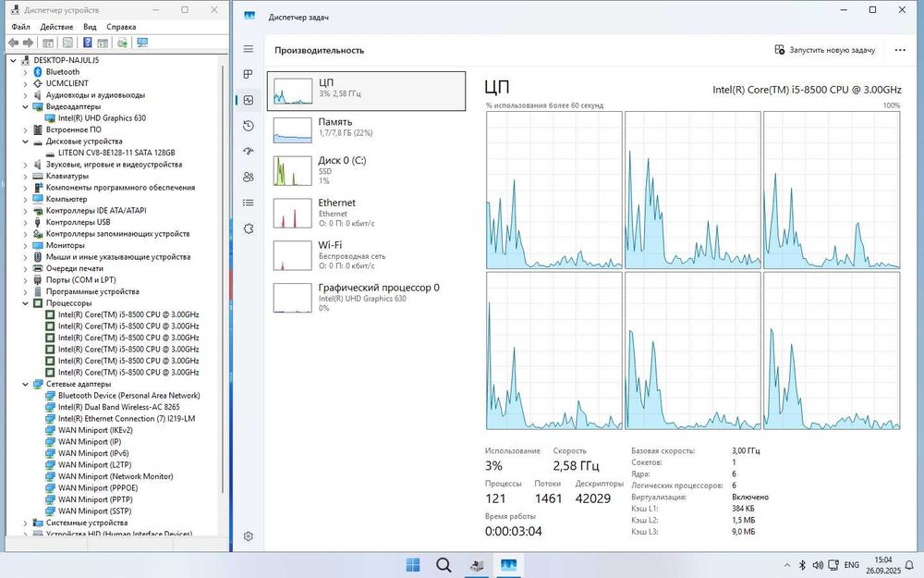Select Диск 0 (C:) performance entry
Screen dimensions: 924x578
tap(366, 170)
